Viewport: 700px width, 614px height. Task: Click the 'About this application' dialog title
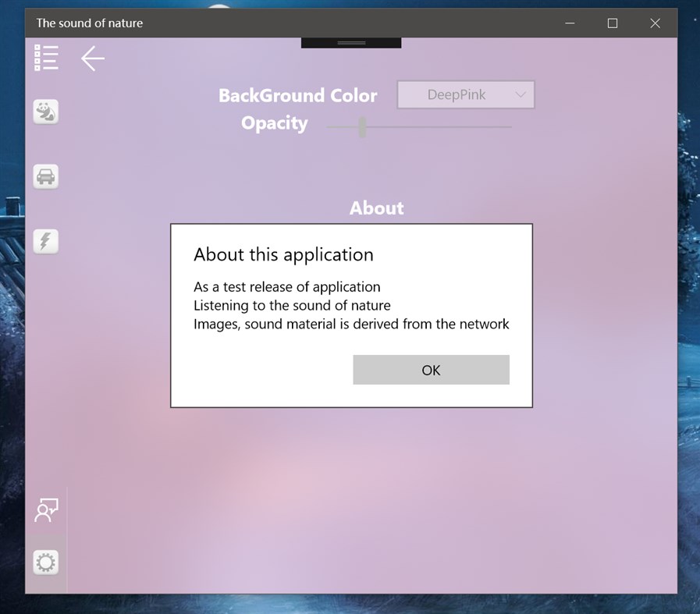point(283,255)
